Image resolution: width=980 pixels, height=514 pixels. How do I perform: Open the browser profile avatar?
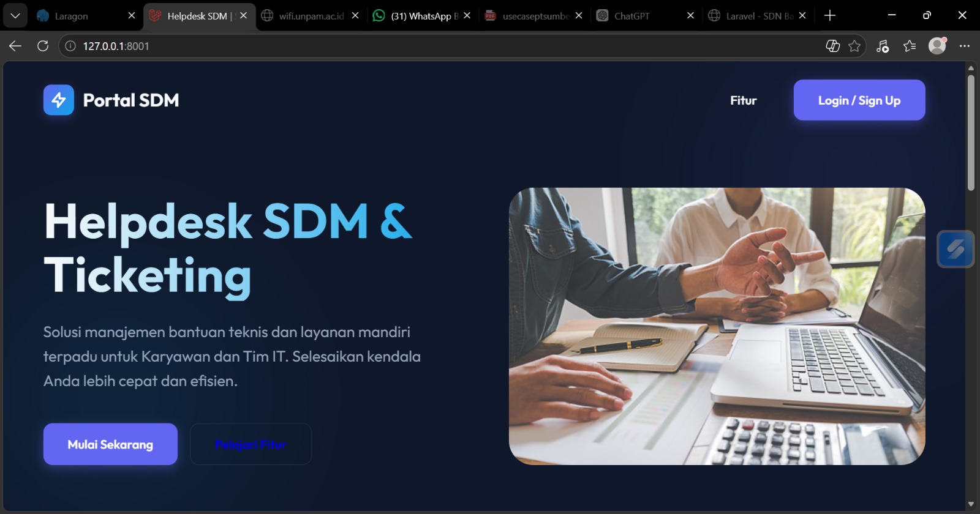[x=937, y=46]
